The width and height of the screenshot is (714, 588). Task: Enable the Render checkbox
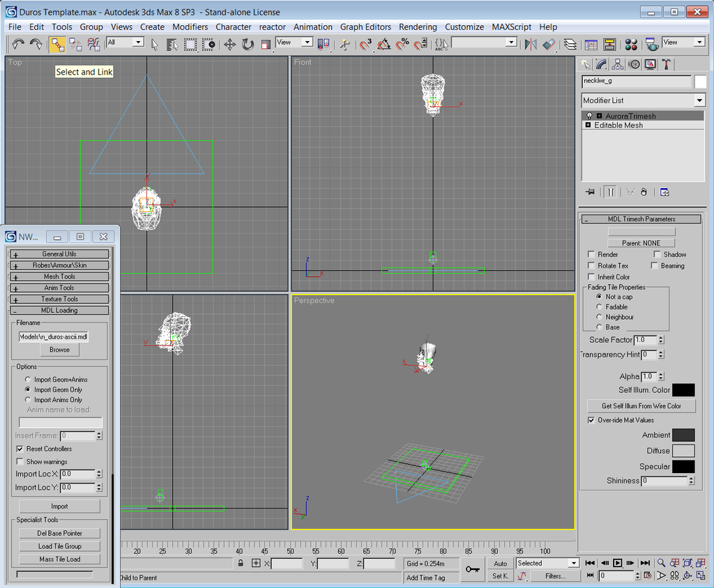coord(591,254)
